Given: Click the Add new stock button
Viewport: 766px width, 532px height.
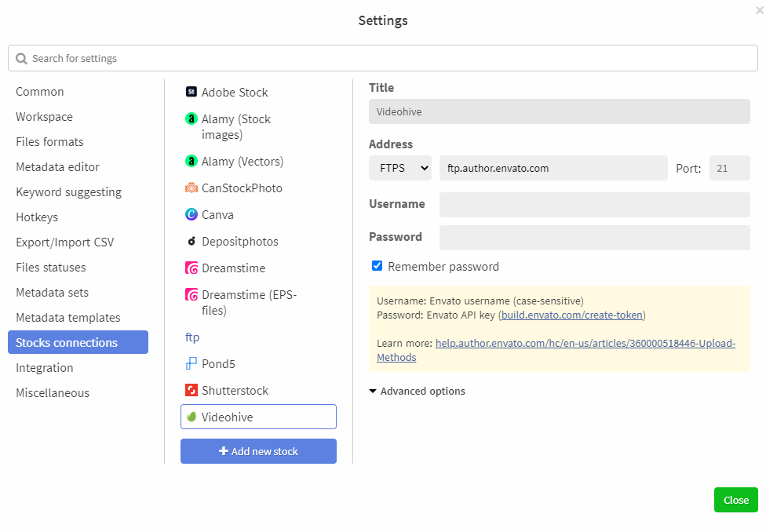Looking at the screenshot, I should 258,451.
